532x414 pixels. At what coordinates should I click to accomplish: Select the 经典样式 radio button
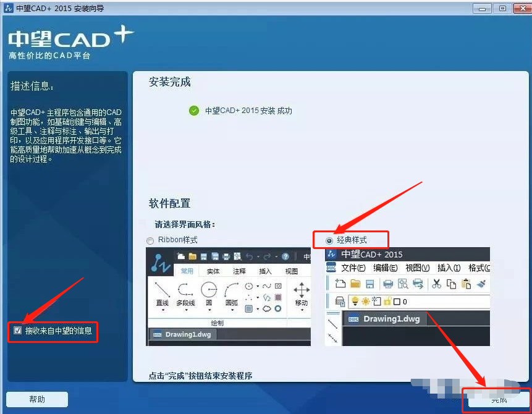tap(329, 240)
